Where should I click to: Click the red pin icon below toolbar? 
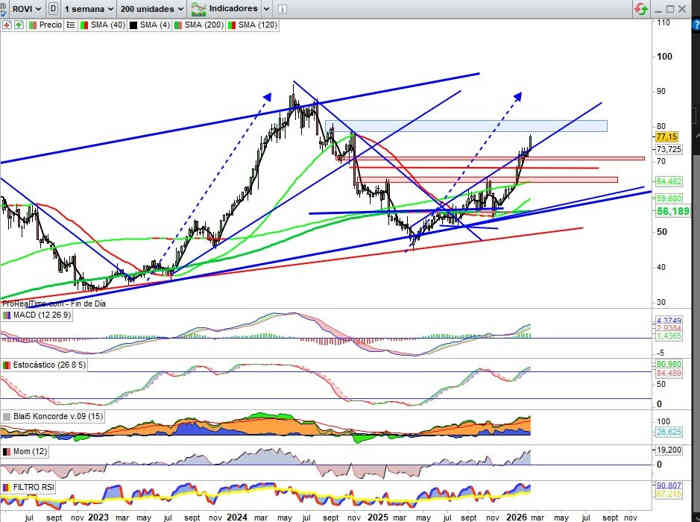(x=7, y=23)
